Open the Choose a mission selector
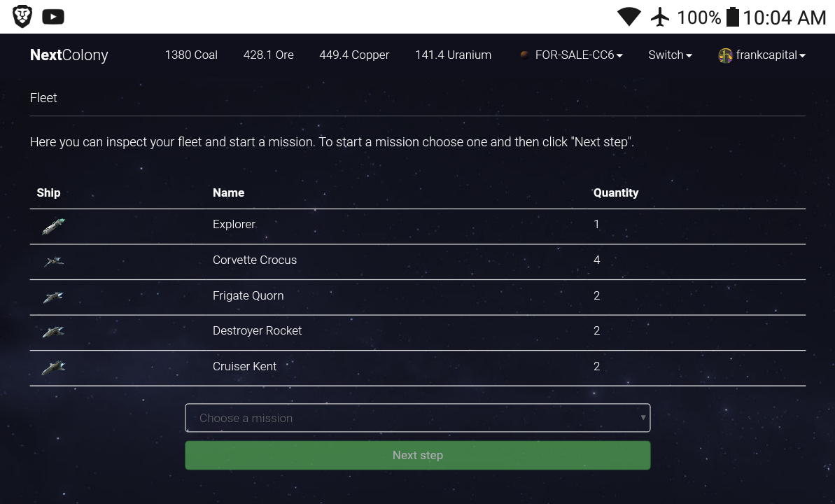The image size is (835, 504). click(x=418, y=418)
